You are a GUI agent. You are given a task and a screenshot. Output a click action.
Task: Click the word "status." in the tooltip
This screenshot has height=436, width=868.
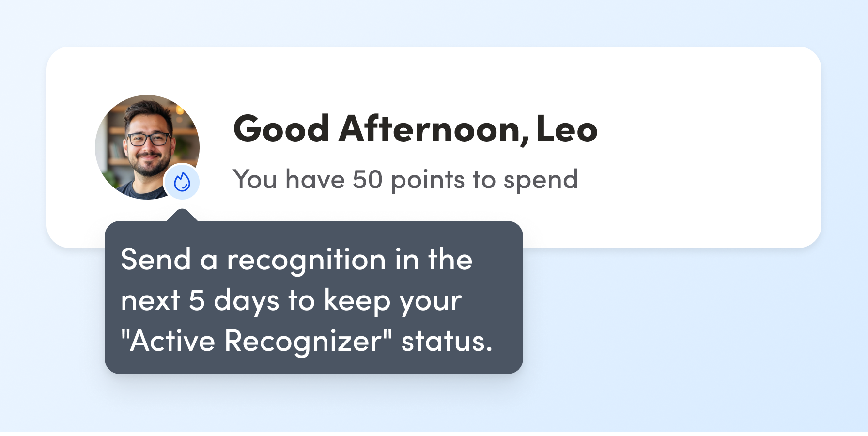tap(447, 341)
